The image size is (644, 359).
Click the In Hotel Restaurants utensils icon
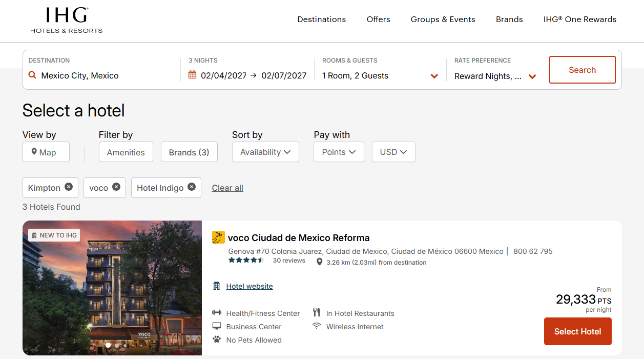point(317,313)
